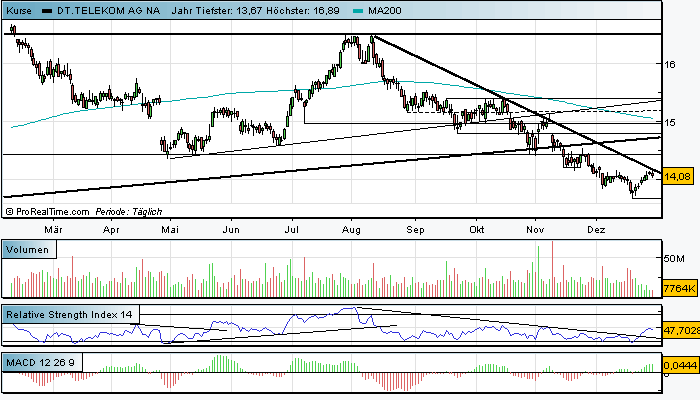700x400 pixels.
Task: Click the RSI value tag 47,7028
Action: click(x=681, y=330)
